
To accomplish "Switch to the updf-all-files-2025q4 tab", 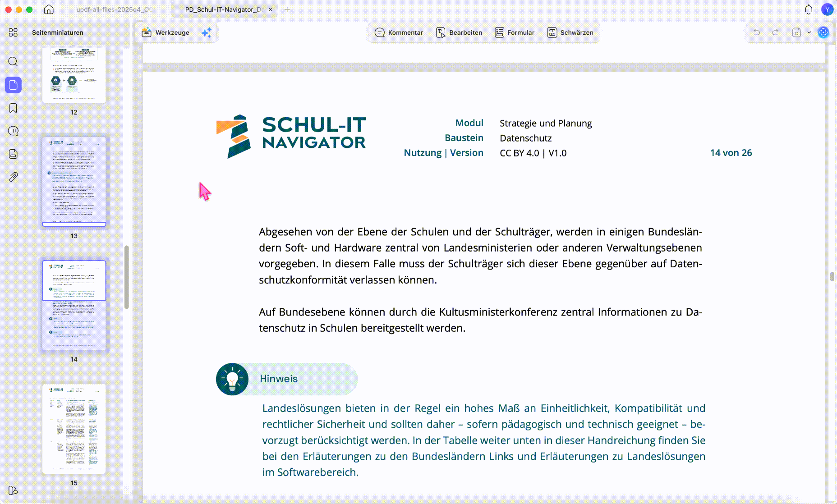I will pyautogui.click(x=115, y=9).
